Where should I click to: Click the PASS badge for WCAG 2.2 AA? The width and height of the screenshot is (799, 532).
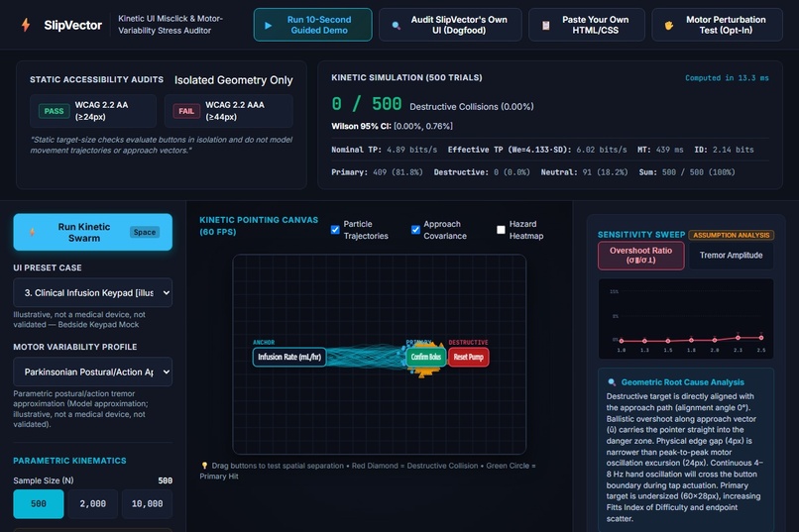(54, 111)
